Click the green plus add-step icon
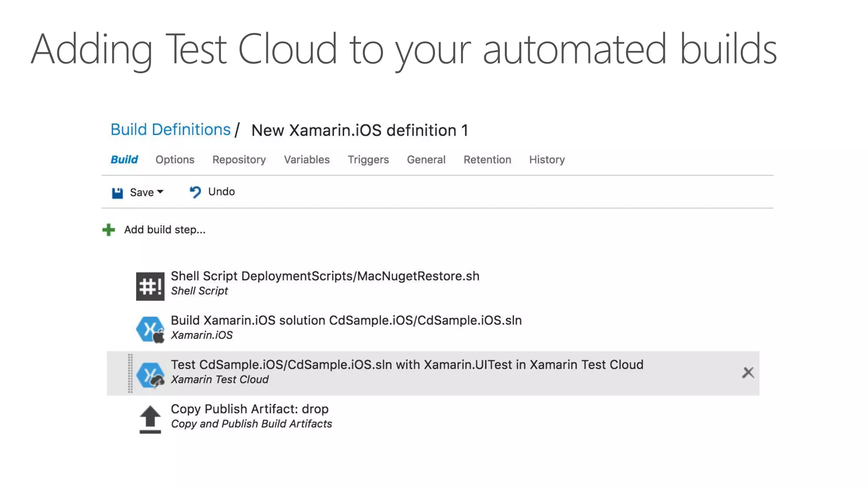The width and height of the screenshot is (868, 488). click(x=108, y=230)
